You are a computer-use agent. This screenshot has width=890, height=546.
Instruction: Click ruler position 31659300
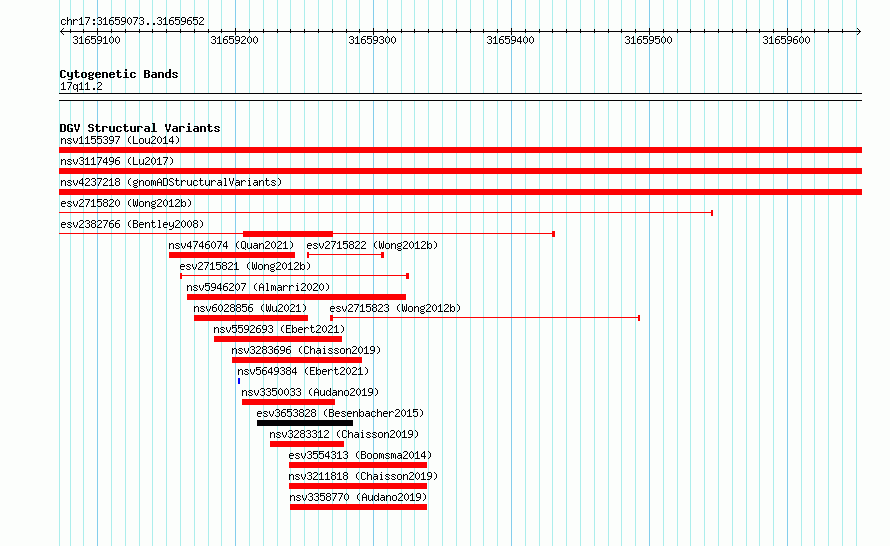(372, 40)
